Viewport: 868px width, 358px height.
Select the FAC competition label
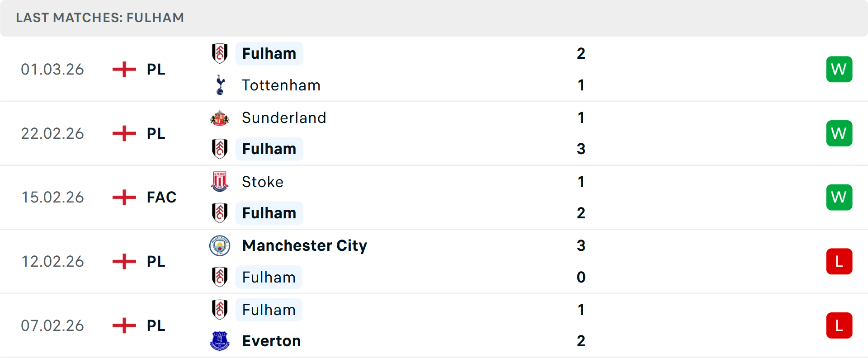point(161,197)
